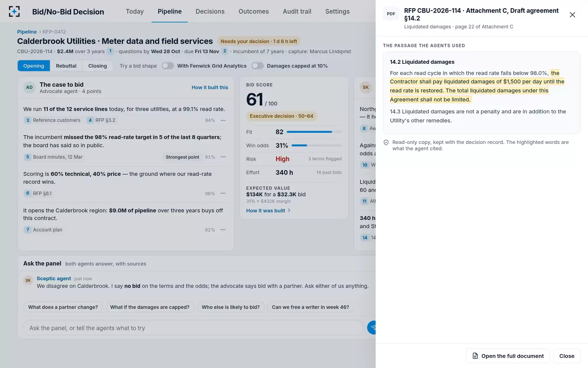Screen dimensions: 588x368
Task: Click the Pipeline breadcrumb link
Action: click(x=27, y=32)
